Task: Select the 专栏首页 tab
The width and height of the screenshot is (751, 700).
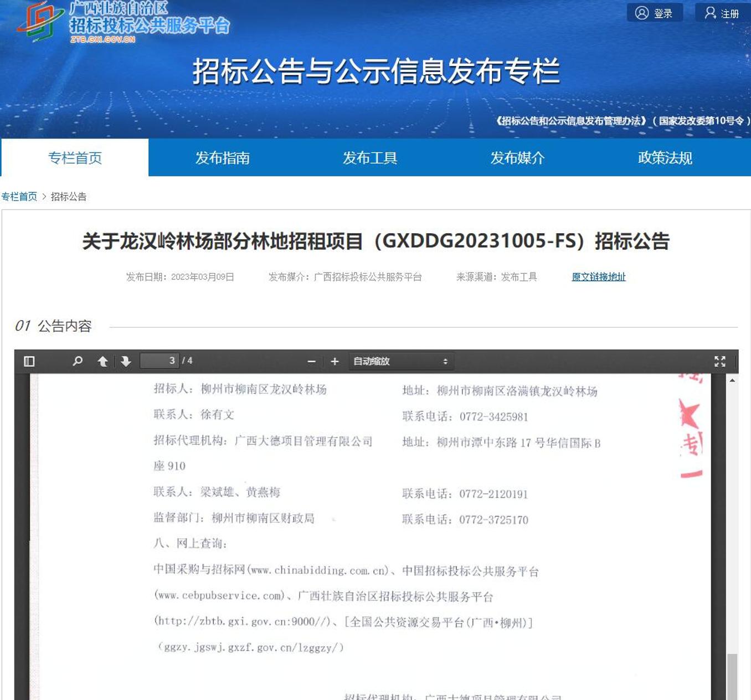Action: pos(75,158)
